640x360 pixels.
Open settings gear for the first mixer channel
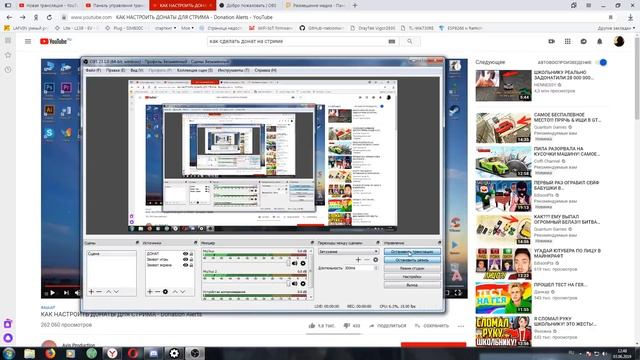click(x=303, y=263)
